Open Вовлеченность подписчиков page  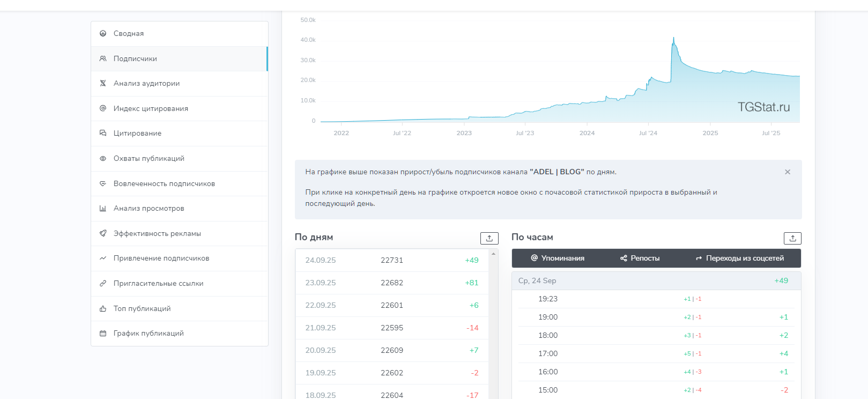[x=164, y=183]
